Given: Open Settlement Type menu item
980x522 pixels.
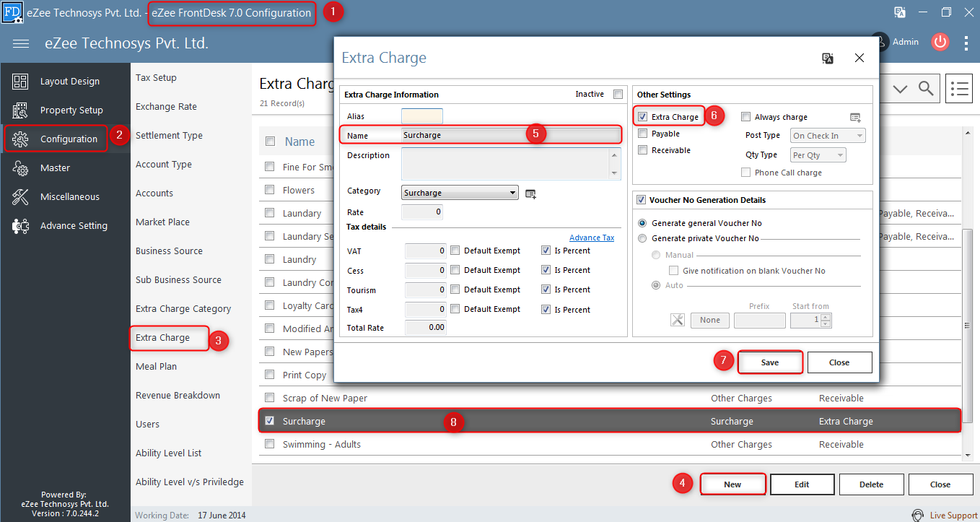Looking at the screenshot, I should click(x=169, y=136).
